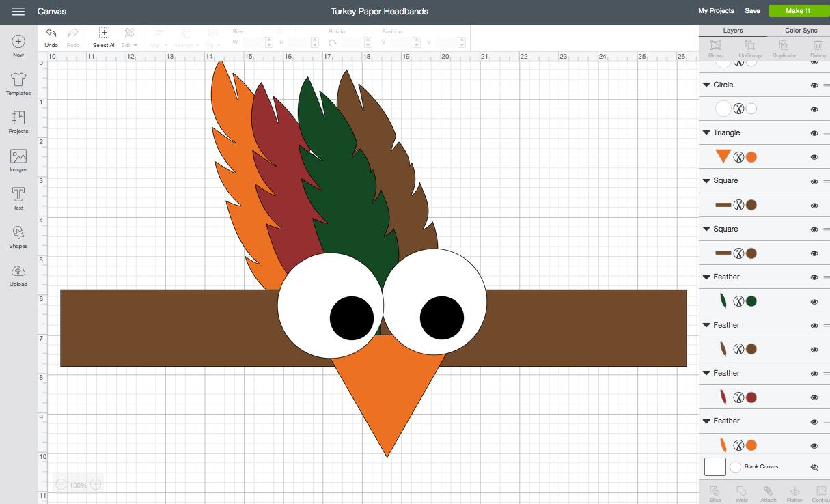830x504 pixels.
Task: Select the Text tool
Action: click(18, 199)
